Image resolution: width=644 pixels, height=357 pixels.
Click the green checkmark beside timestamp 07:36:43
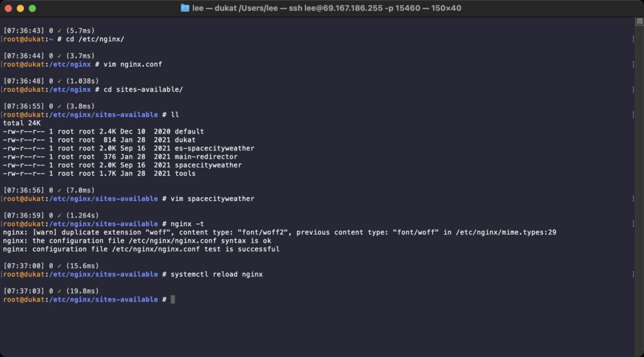pos(60,30)
